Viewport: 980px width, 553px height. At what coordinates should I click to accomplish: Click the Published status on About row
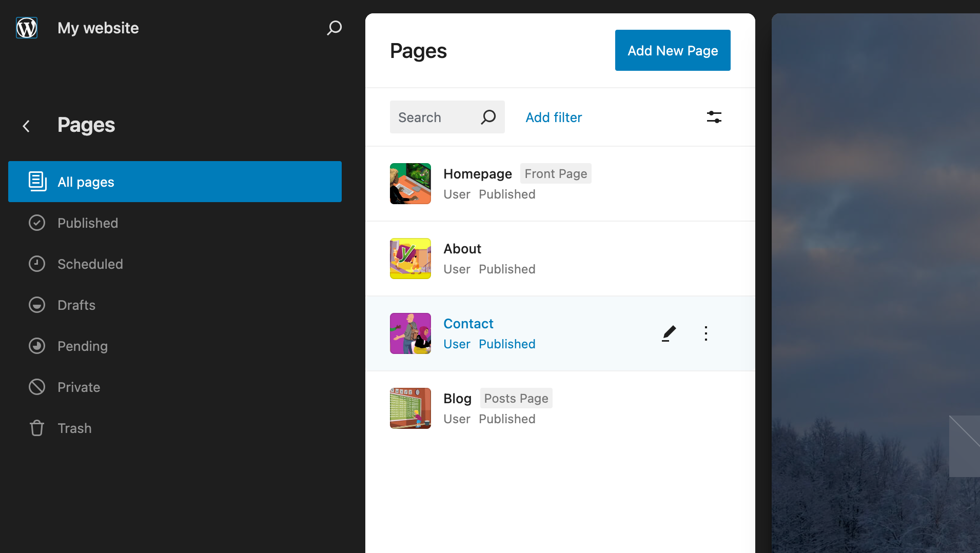point(507,269)
